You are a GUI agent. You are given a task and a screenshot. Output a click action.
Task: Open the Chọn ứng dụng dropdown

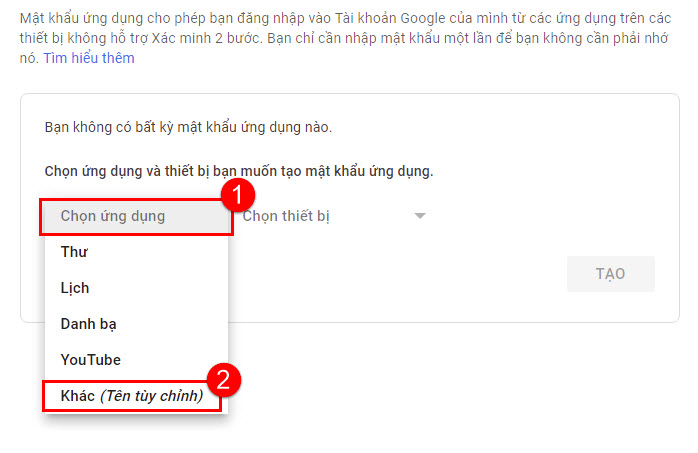(136, 217)
